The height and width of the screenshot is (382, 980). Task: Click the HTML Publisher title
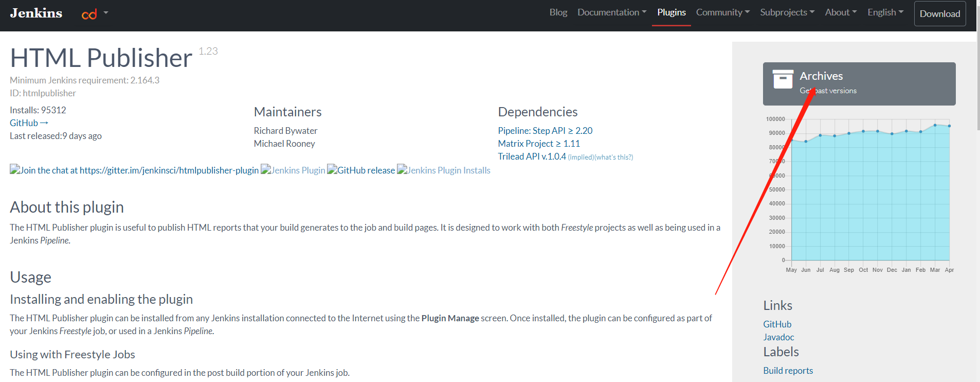[101, 58]
